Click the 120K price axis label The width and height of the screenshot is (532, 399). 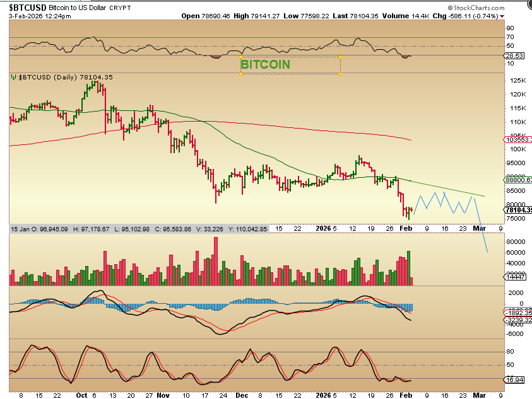(517, 95)
